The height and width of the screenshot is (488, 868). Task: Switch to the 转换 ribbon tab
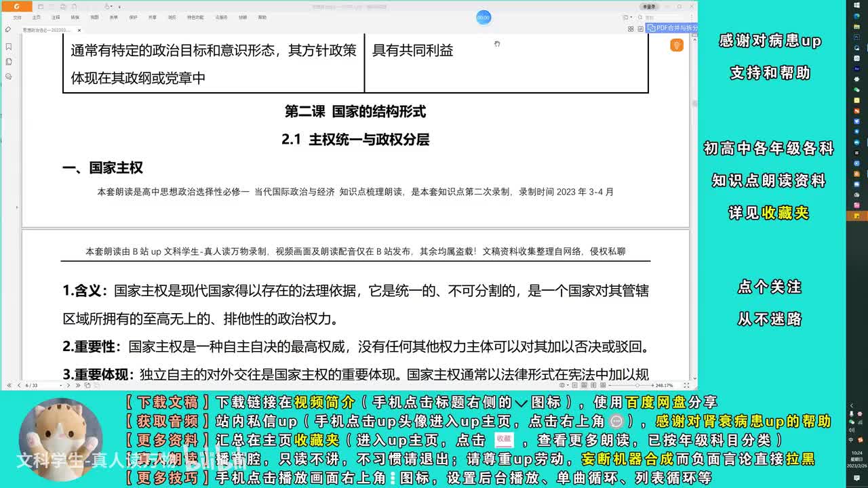click(x=75, y=18)
